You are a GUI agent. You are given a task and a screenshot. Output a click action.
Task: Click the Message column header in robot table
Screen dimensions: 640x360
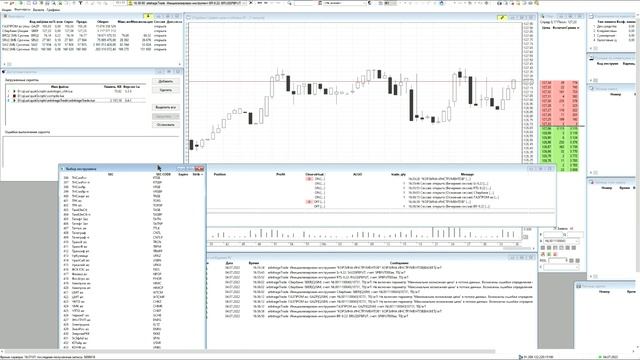click(467, 174)
